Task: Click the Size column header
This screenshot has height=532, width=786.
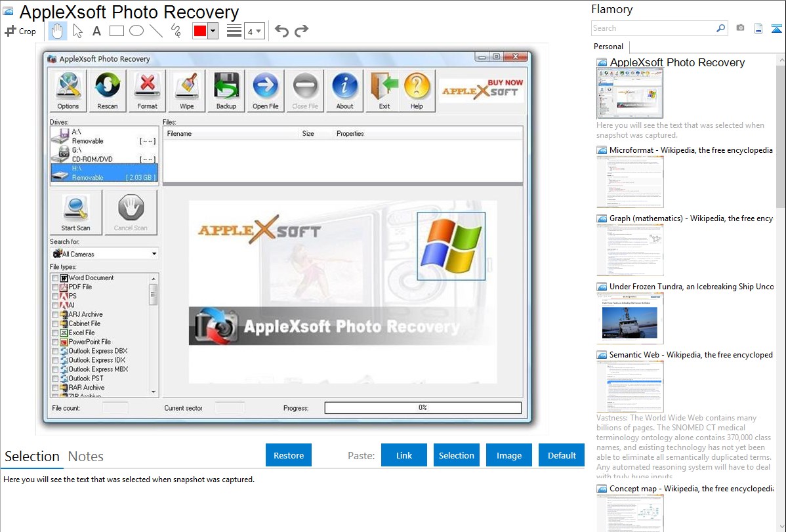Action: (315, 133)
